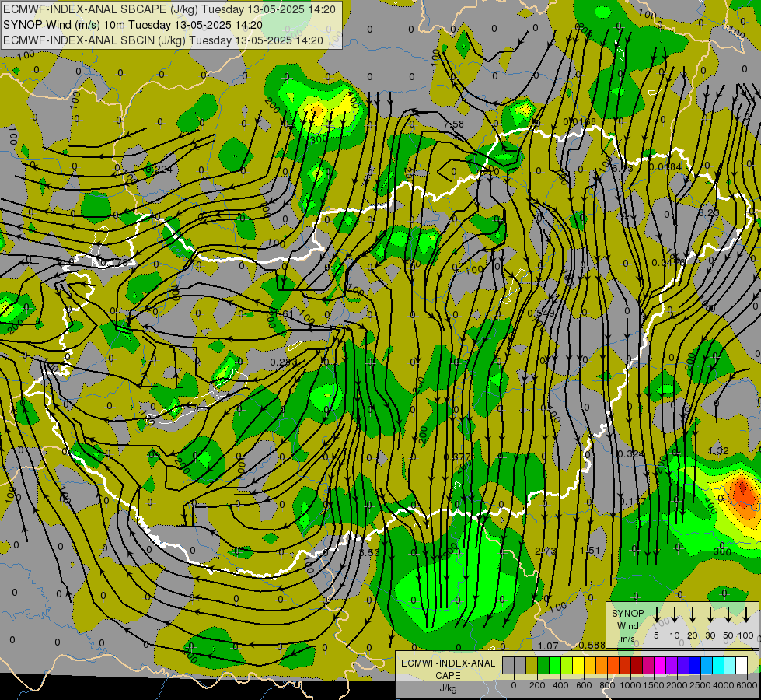Click the '0.0168' value on the map
Viewport: 761px width, 700px height.
coord(579,121)
